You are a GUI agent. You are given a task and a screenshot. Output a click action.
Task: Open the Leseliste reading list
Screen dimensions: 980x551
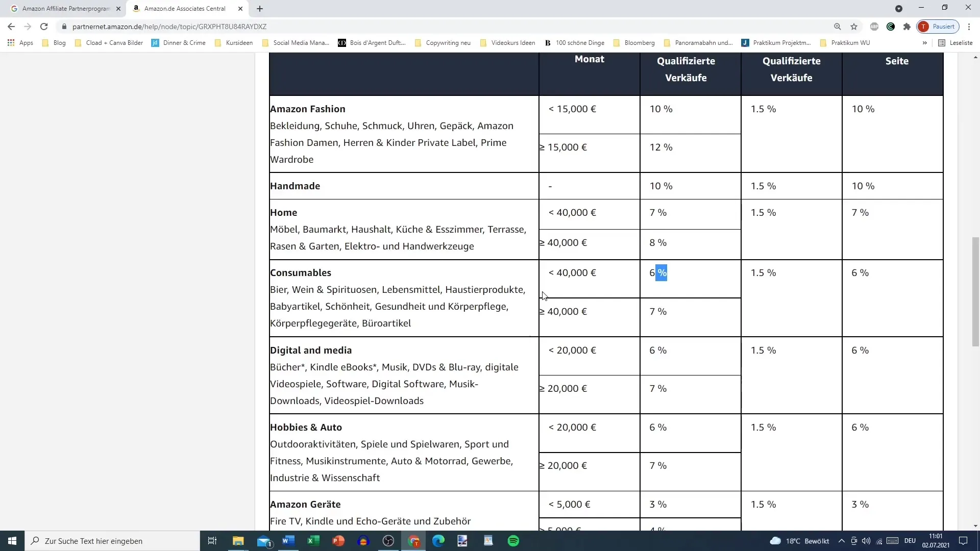(x=955, y=43)
